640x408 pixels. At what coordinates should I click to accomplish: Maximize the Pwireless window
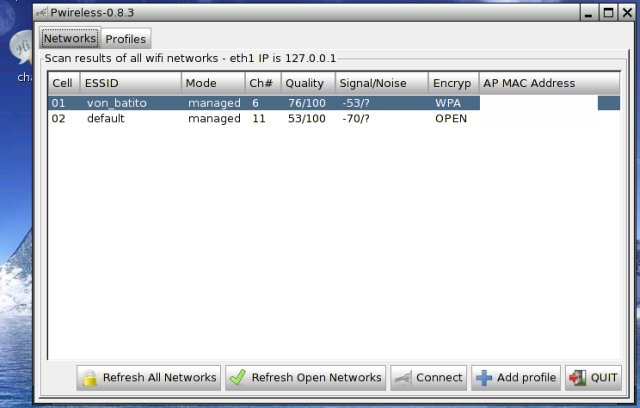point(608,13)
